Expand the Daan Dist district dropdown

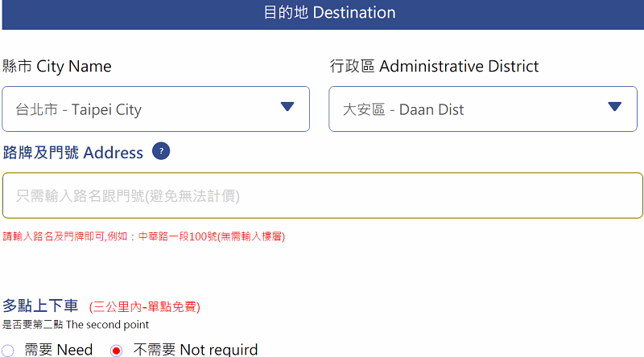[x=482, y=109]
